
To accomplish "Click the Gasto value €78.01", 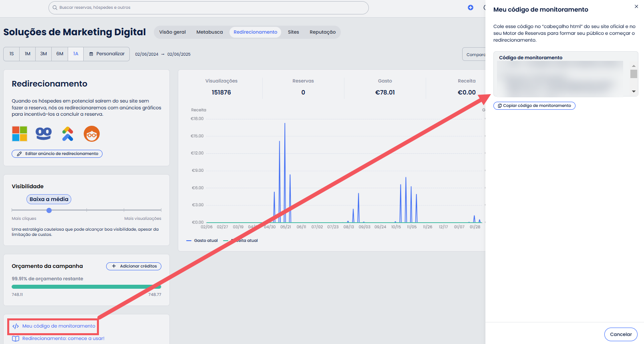I will [x=385, y=93].
